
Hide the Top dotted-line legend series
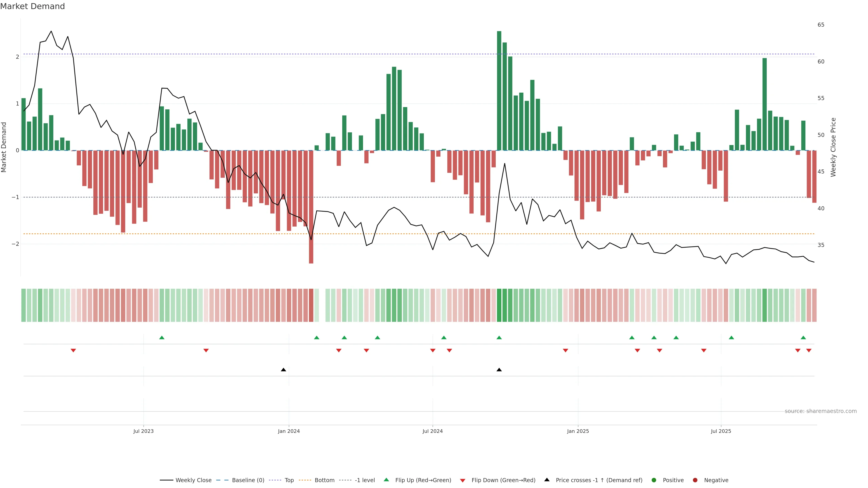point(289,480)
